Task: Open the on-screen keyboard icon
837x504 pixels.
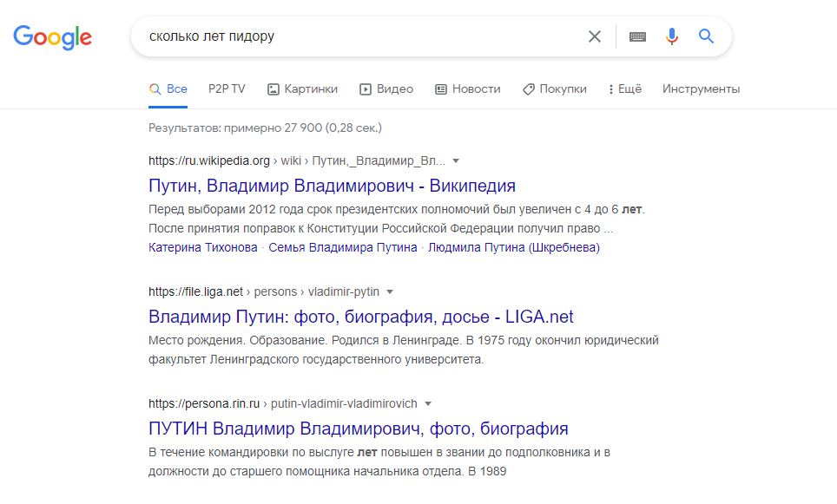Action: [637, 36]
